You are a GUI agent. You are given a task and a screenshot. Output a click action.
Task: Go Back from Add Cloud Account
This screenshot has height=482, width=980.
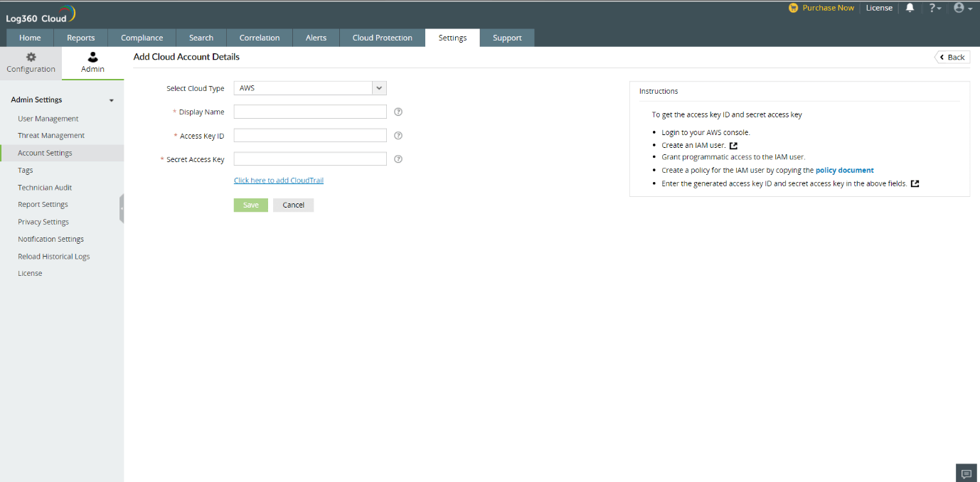[x=952, y=57]
